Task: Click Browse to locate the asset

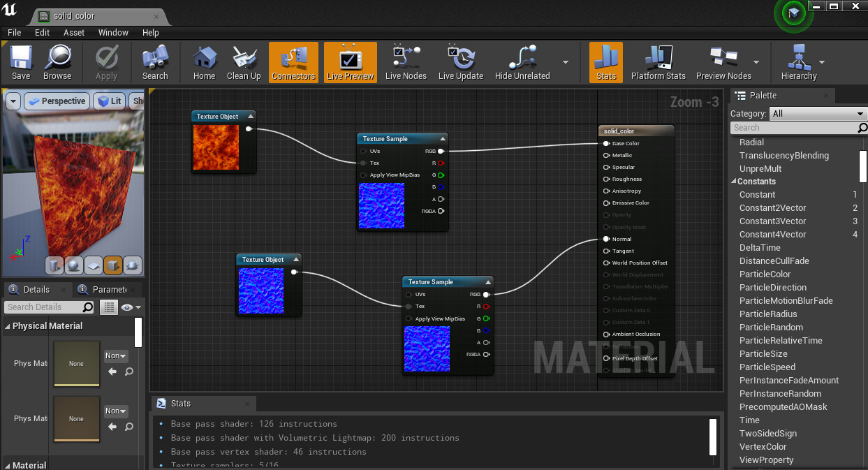Action: pyautogui.click(x=58, y=61)
